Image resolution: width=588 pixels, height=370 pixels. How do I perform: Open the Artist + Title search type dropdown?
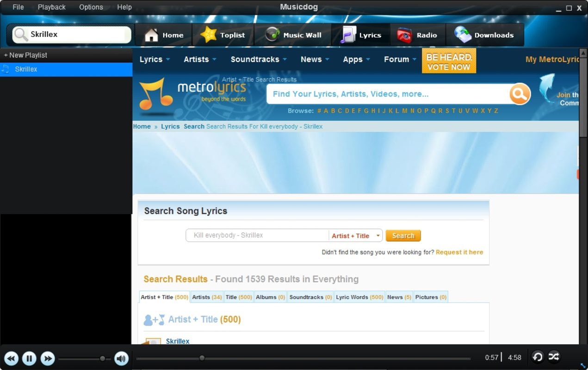click(356, 235)
